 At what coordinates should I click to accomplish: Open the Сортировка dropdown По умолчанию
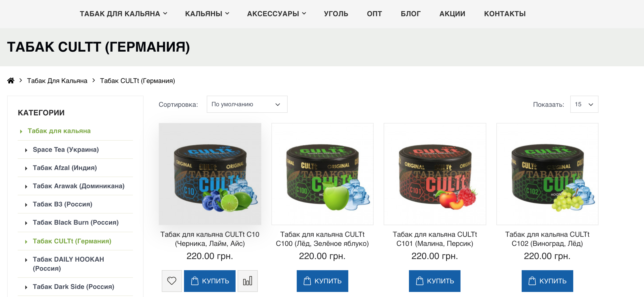pyautogui.click(x=247, y=104)
